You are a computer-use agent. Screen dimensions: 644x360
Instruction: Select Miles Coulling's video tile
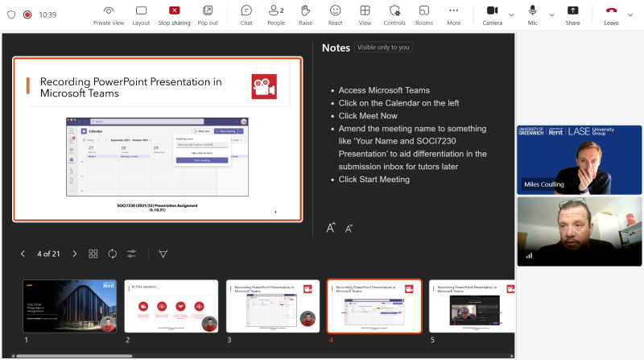(x=579, y=159)
